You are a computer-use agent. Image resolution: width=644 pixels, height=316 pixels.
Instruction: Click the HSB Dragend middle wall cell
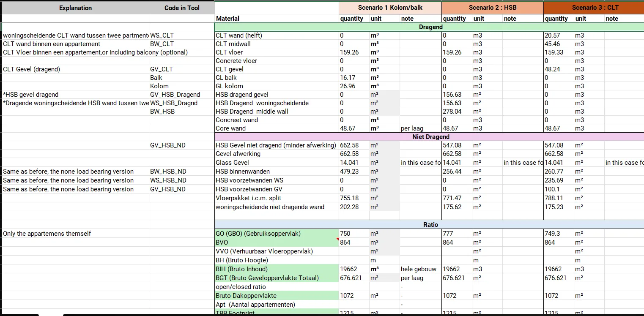point(277,112)
